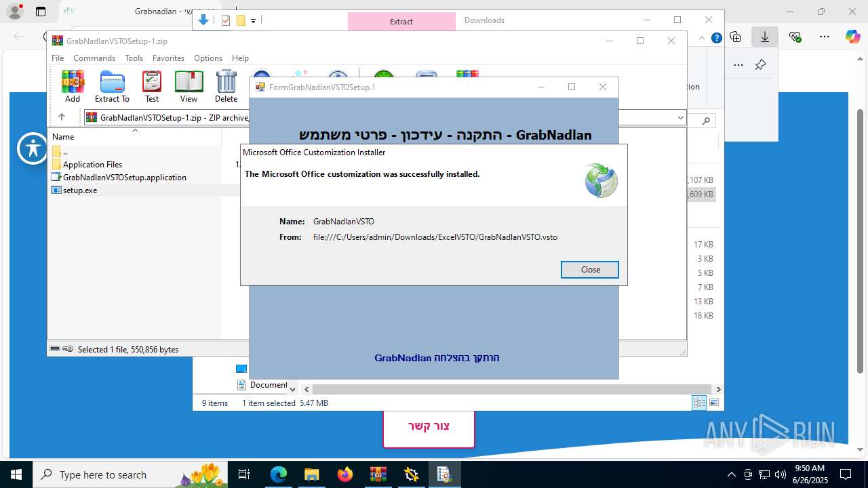This screenshot has width=868, height=488.
Task: Click the Explorer blue help question icon
Action: (x=716, y=39)
